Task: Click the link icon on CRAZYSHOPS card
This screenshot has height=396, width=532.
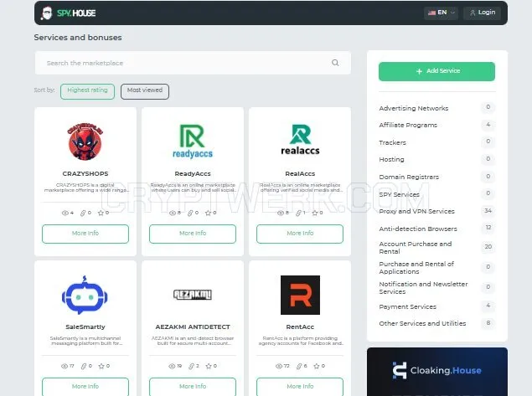Action: [83, 213]
